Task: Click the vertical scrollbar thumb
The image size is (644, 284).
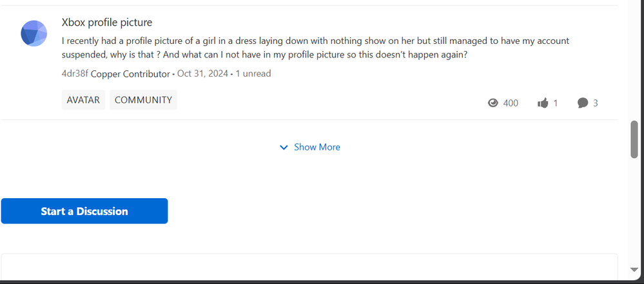Action: click(634, 138)
